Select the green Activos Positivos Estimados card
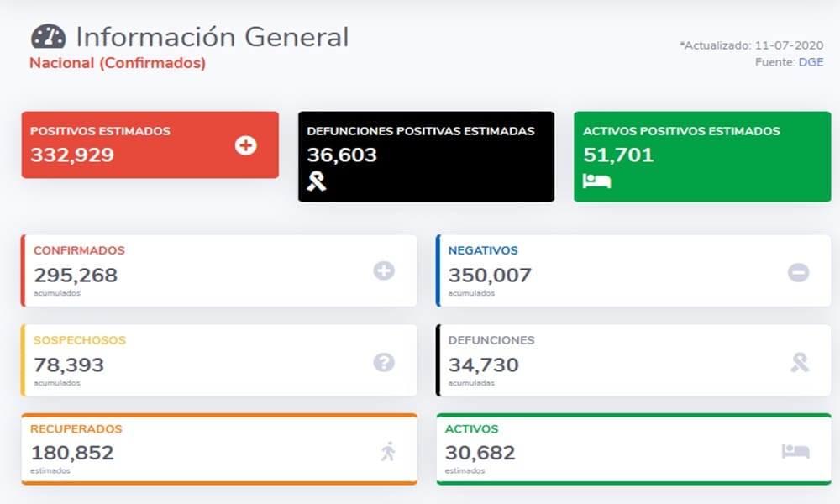 tap(702, 156)
